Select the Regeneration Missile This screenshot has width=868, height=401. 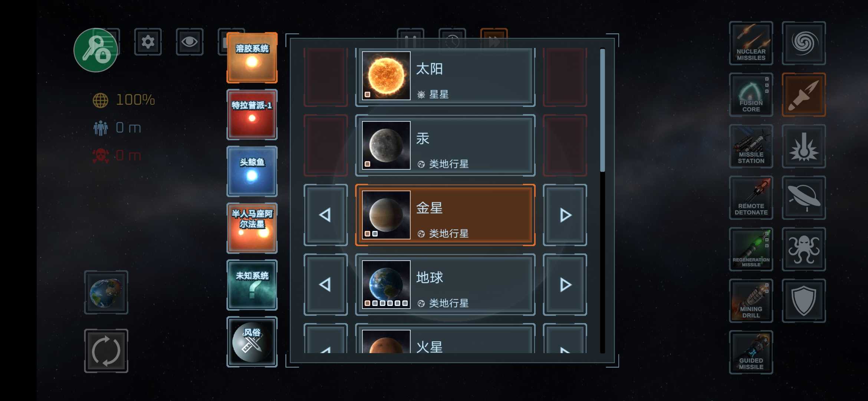click(751, 250)
